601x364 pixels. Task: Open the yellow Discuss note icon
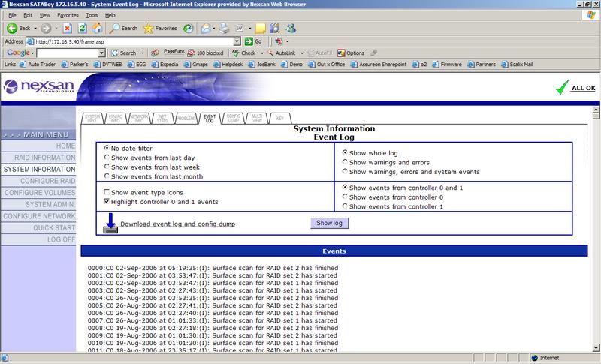(261, 28)
